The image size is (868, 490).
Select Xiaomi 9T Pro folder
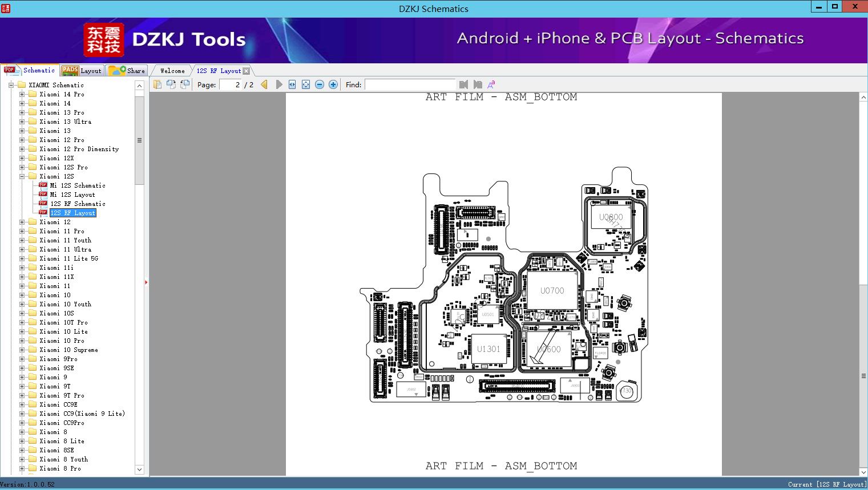click(x=62, y=395)
